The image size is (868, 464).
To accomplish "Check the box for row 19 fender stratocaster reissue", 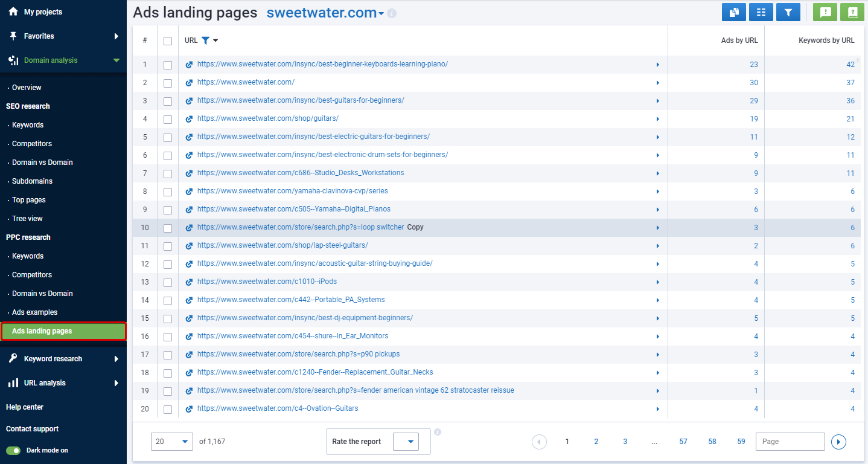I will pyautogui.click(x=168, y=391).
